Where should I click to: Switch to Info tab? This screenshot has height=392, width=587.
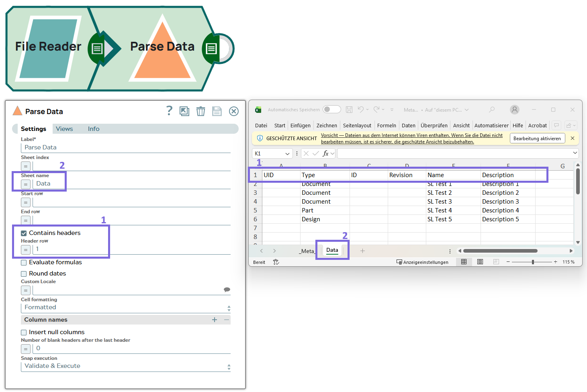[94, 129]
